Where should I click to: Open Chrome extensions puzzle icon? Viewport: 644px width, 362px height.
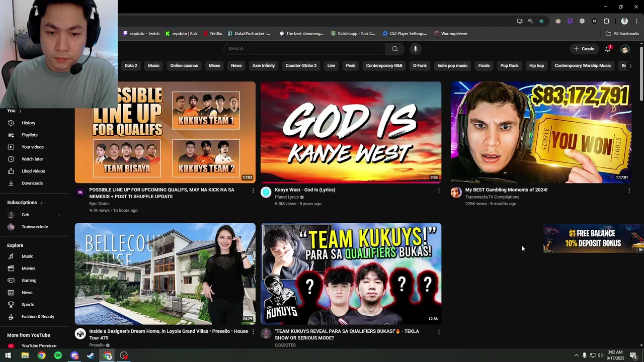coord(606,21)
